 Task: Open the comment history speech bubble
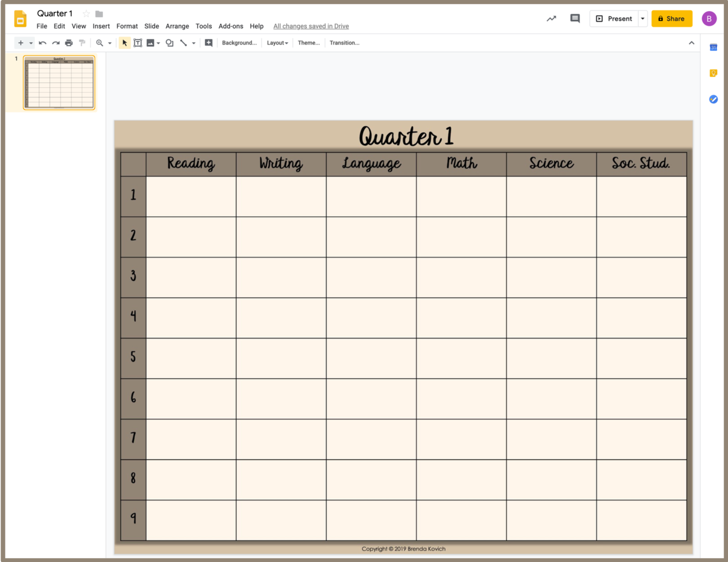coord(575,19)
